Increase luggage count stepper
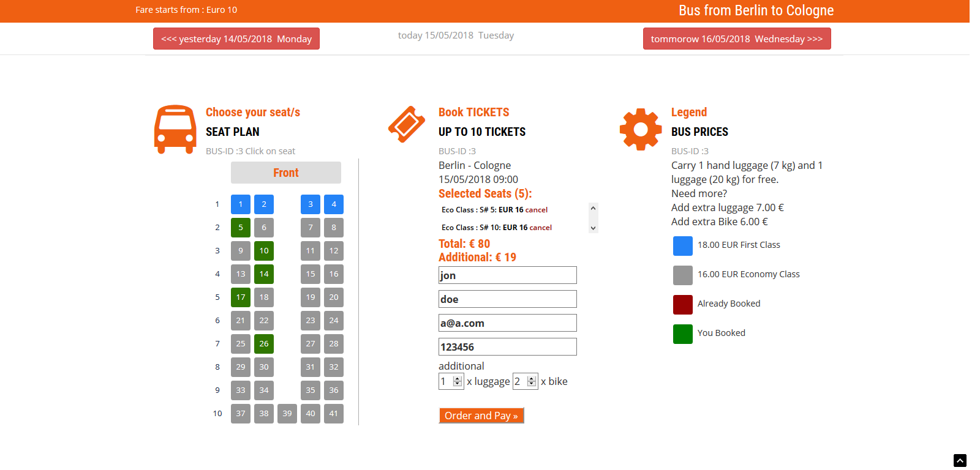Viewport: 980px width, 470px height. (x=458, y=379)
